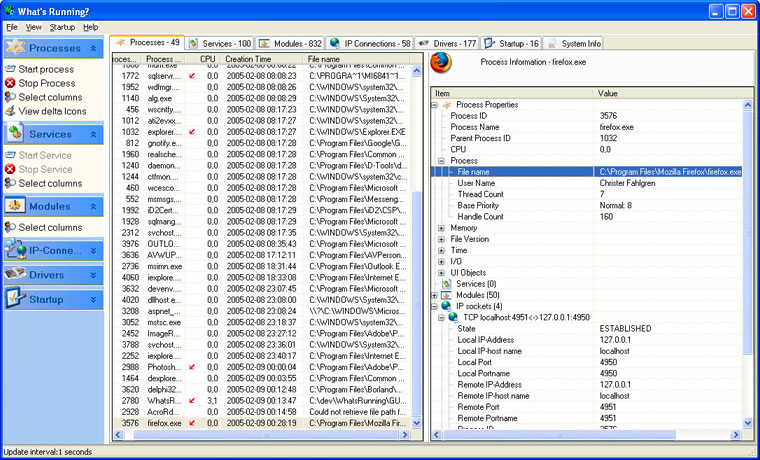This screenshot has width=760, height=460.
Task: Collapse the Modules sidebar panel chevron
Action: pyautogui.click(x=93, y=206)
